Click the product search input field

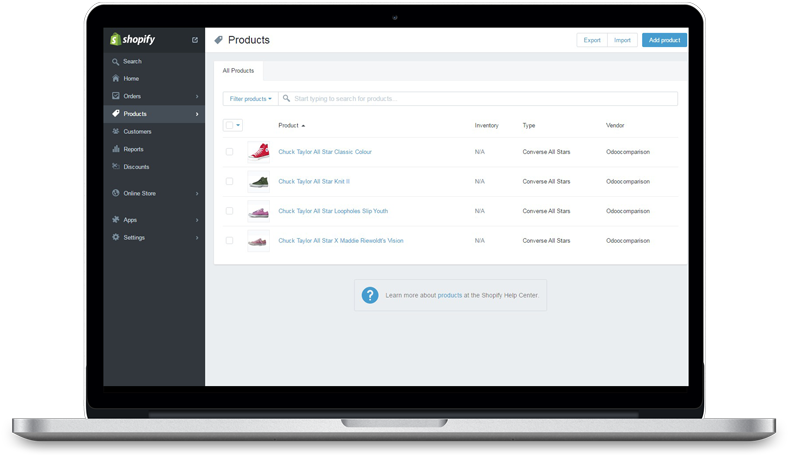(480, 99)
